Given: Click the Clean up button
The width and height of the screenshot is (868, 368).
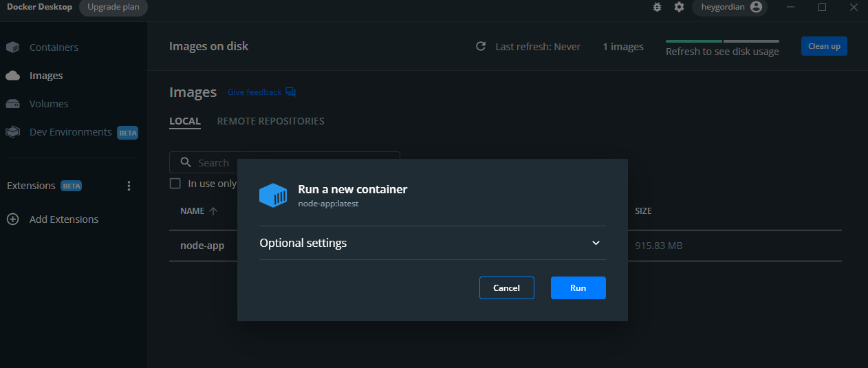Looking at the screenshot, I should click(824, 46).
